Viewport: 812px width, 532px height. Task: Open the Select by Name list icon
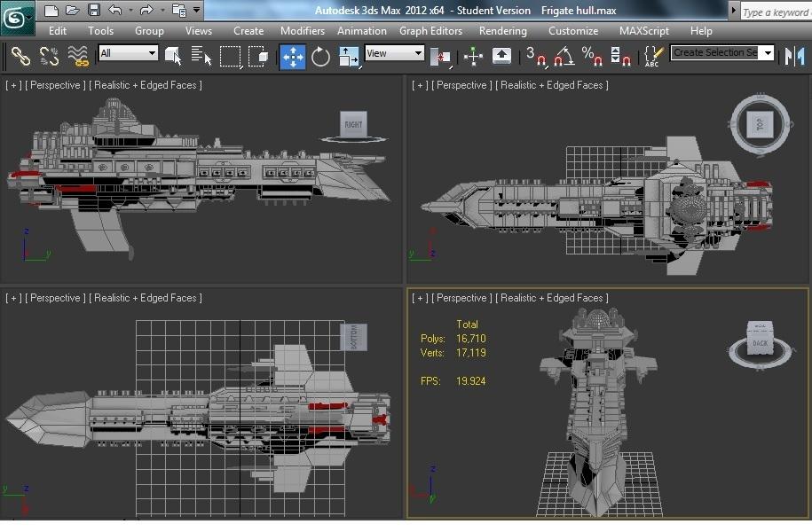coord(201,56)
